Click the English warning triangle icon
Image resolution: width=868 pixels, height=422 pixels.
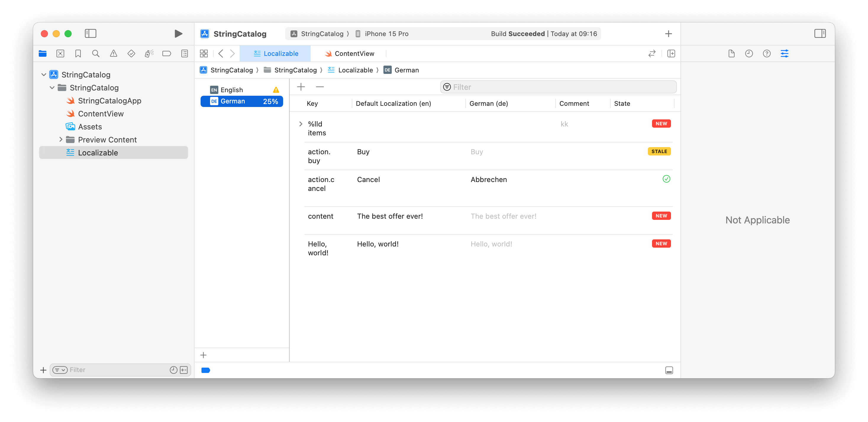click(x=276, y=90)
